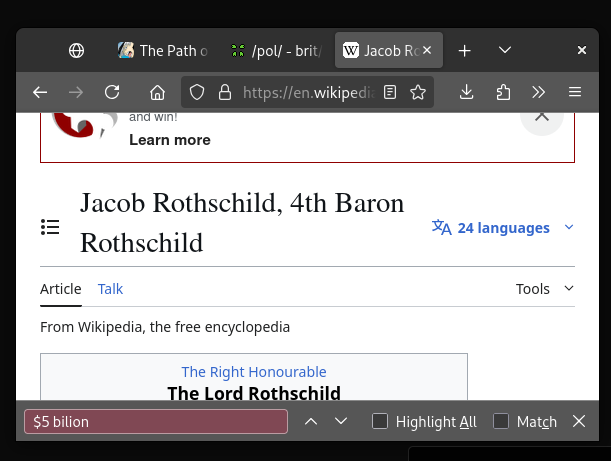Open the downloads panel
Image resolution: width=611 pixels, height=461 pixels.
click(466, 92)
